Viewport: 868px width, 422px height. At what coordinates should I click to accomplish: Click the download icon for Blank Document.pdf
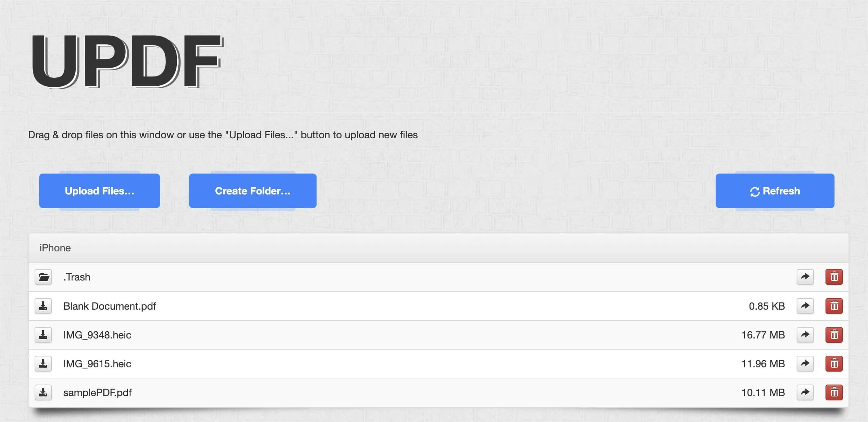click(43, 306)
